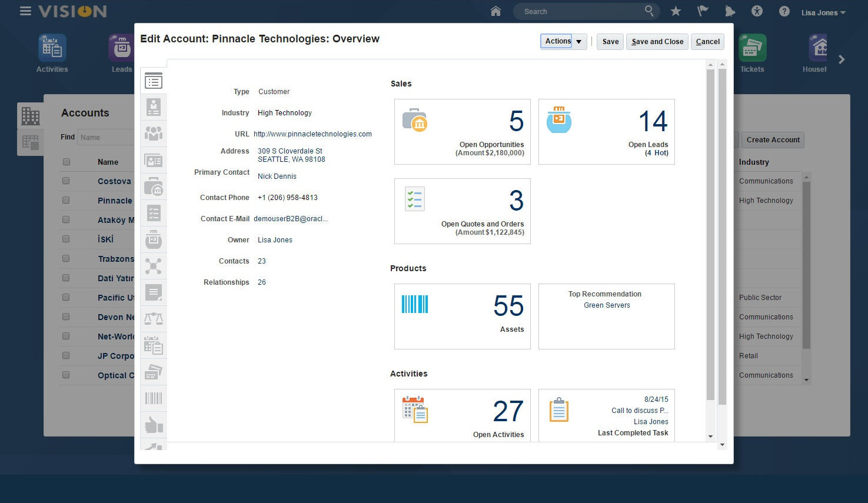Check the Pinnacle row checkbox
Viewport: 868px width, 503px height.
(66, 201)
